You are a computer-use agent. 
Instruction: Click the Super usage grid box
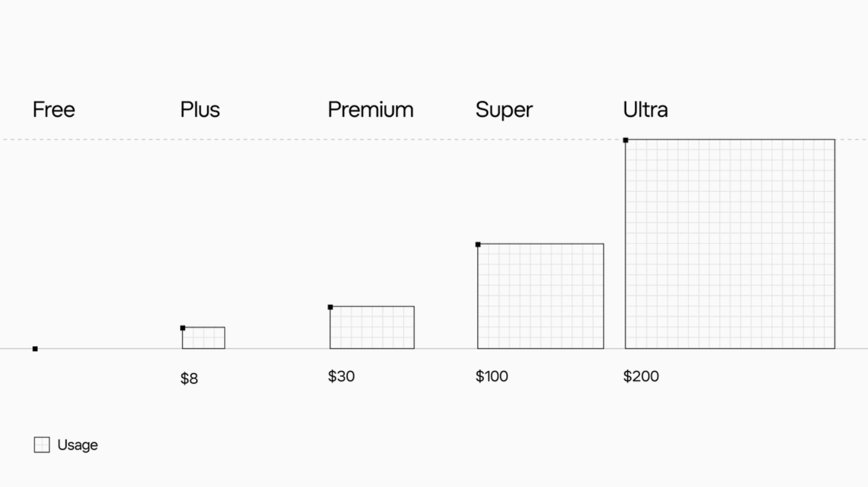(x=541, y=296)
